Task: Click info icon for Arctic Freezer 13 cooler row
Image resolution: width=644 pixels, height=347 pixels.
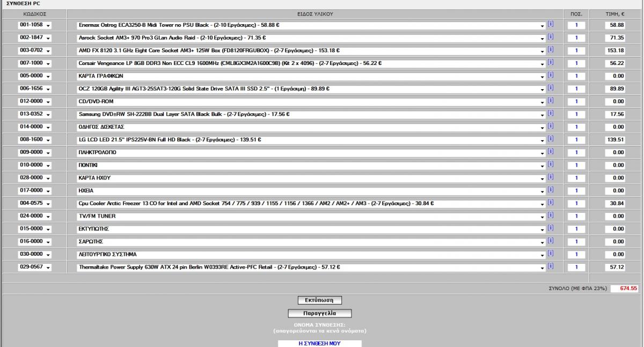Action: pyautogui.click(x=550, y=203)
